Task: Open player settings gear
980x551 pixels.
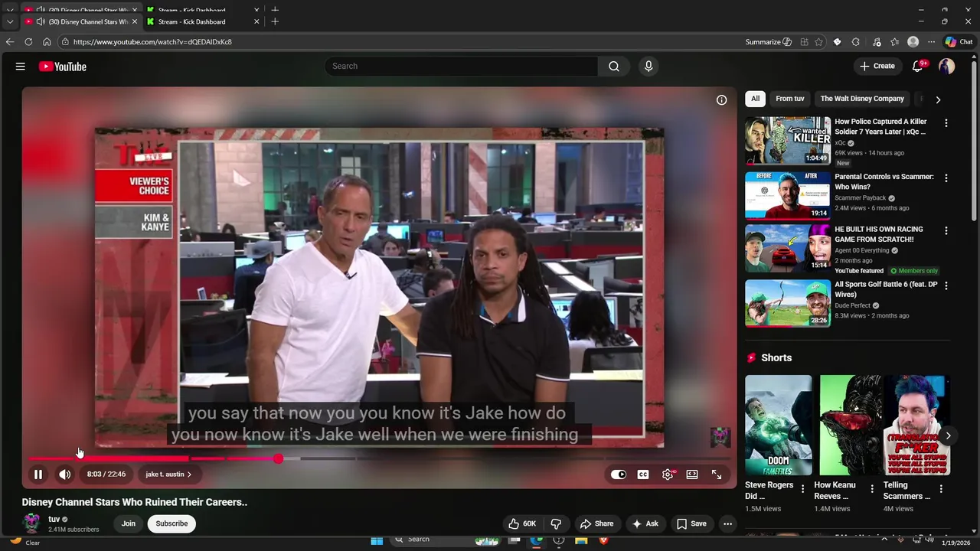Action: pyautogui.click(x=668, y=474)
